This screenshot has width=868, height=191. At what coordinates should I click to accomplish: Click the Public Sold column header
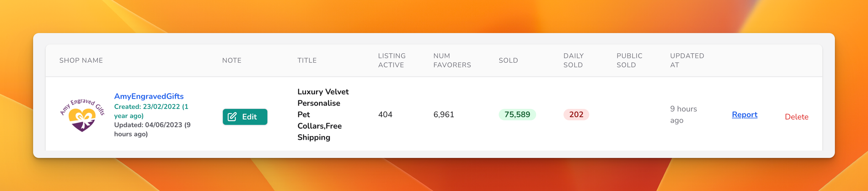click(629, 60)
